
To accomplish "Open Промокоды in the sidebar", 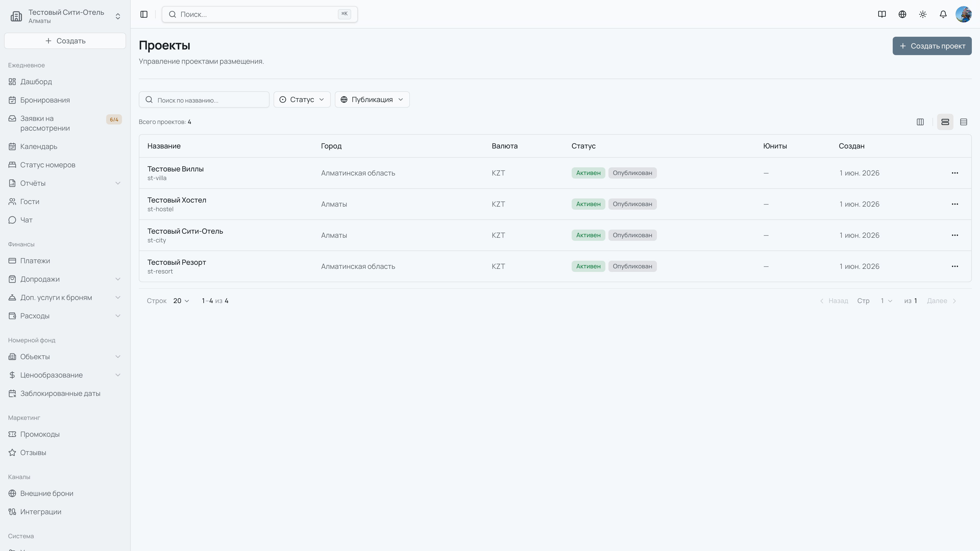I will (65, 434).
